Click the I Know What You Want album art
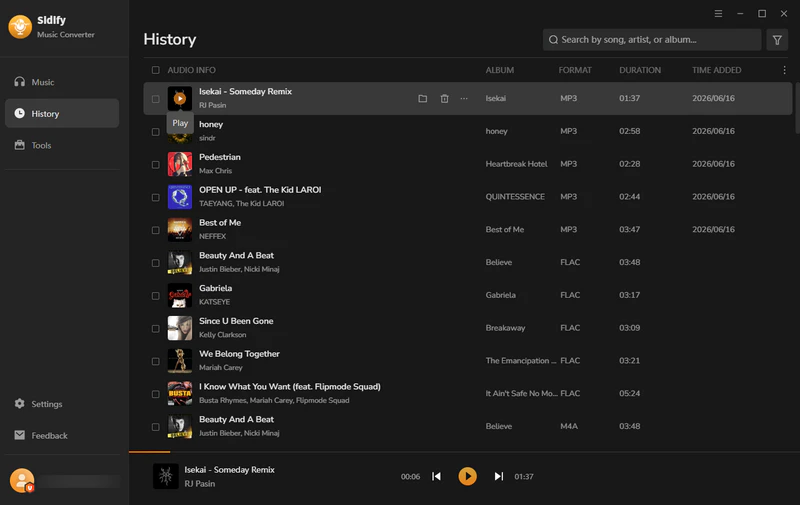Screen dimensions: 800x505 tap(180, 394)
